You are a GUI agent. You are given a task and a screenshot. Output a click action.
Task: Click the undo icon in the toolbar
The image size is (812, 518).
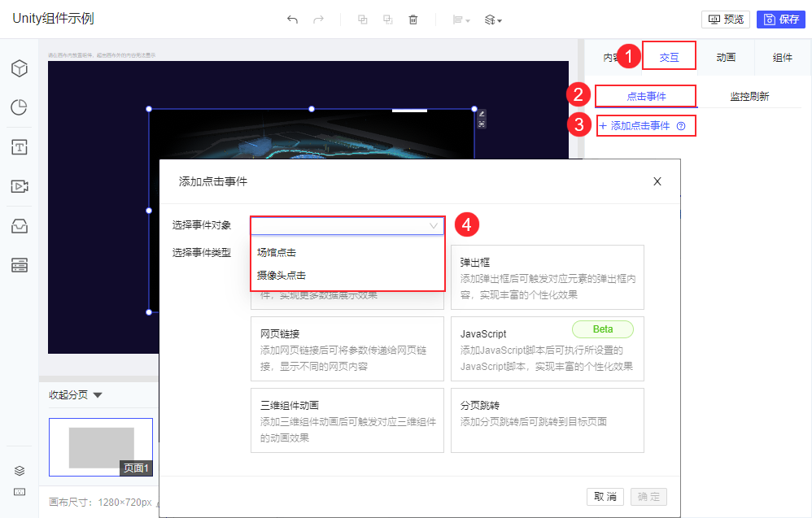click(292, 19)
